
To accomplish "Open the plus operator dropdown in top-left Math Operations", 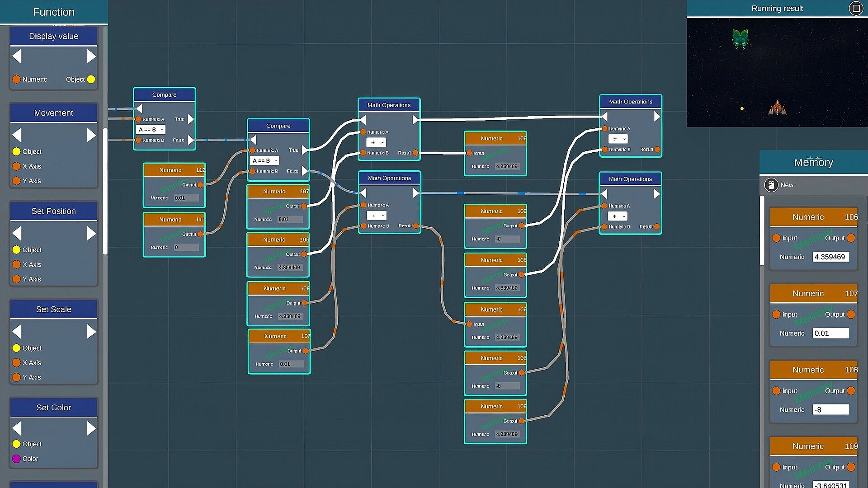I will click(x=376, y=142).
